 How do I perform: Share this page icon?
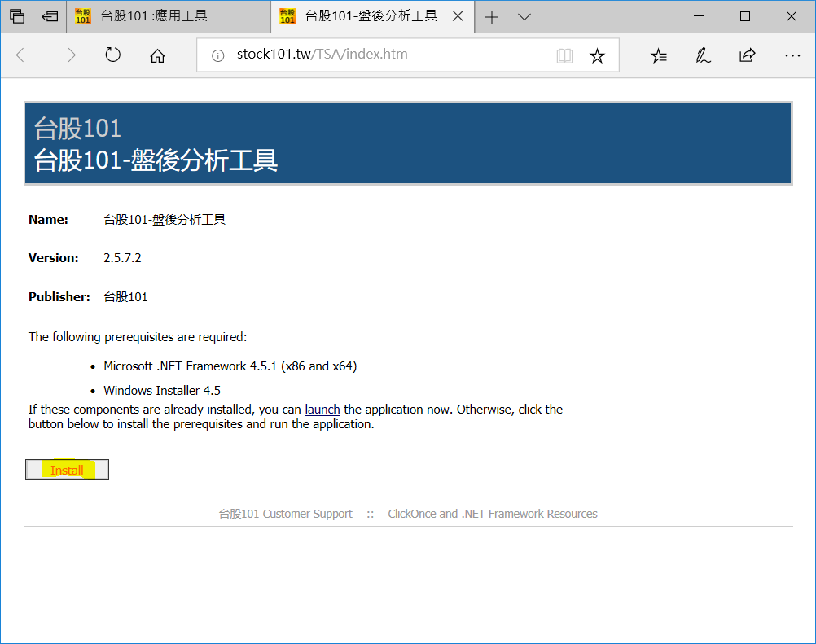click(x=748, y=55)
